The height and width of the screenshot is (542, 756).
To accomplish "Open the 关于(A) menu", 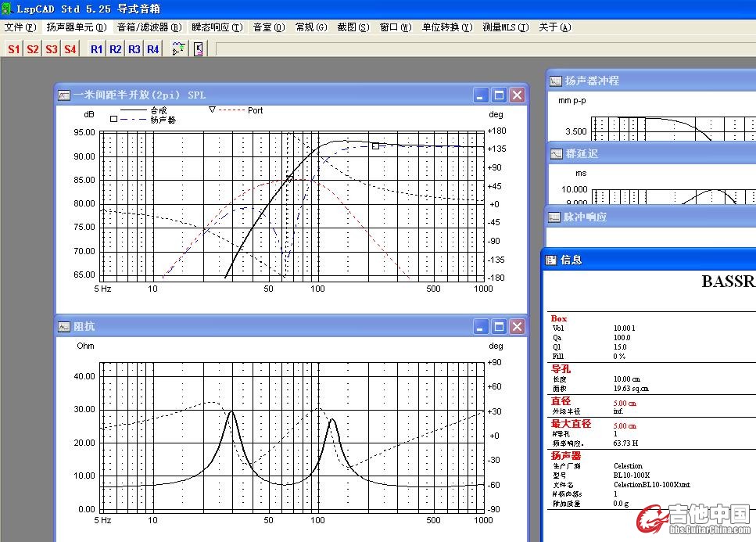I will tap(555, 27).
